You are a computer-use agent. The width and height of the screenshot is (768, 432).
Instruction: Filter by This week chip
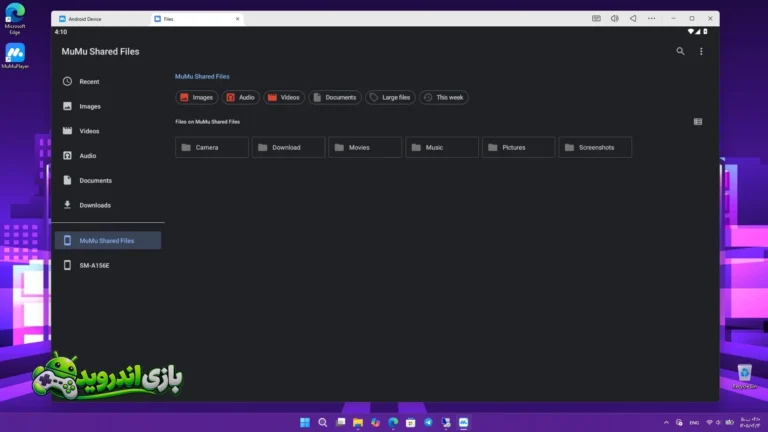pos(444,97)
